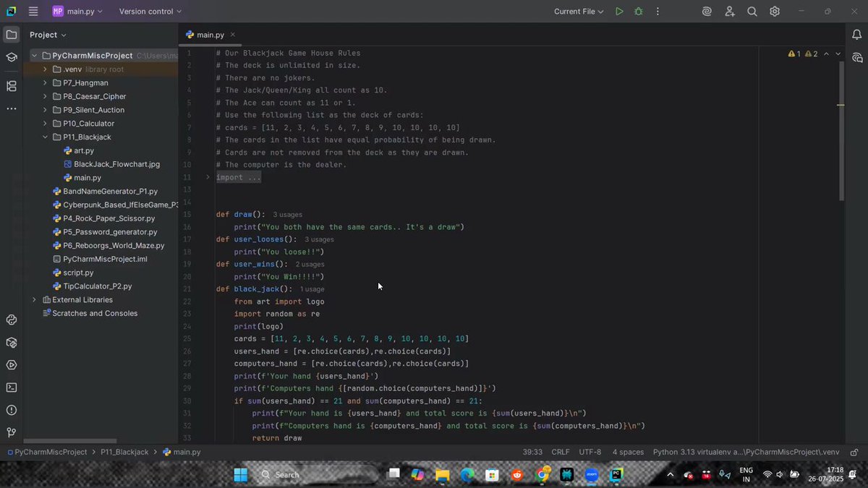The height and width of the screenshot is (488, 868).
Task: Open the AI Assistant swirl icon in title bar
Action: coord(707,12)
